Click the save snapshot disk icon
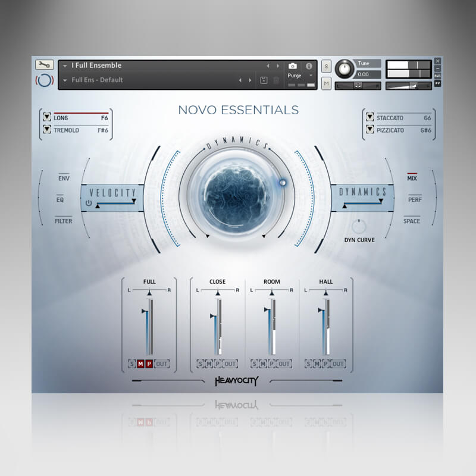Screen dimensions: 476x476 click(x=263, y=79)
